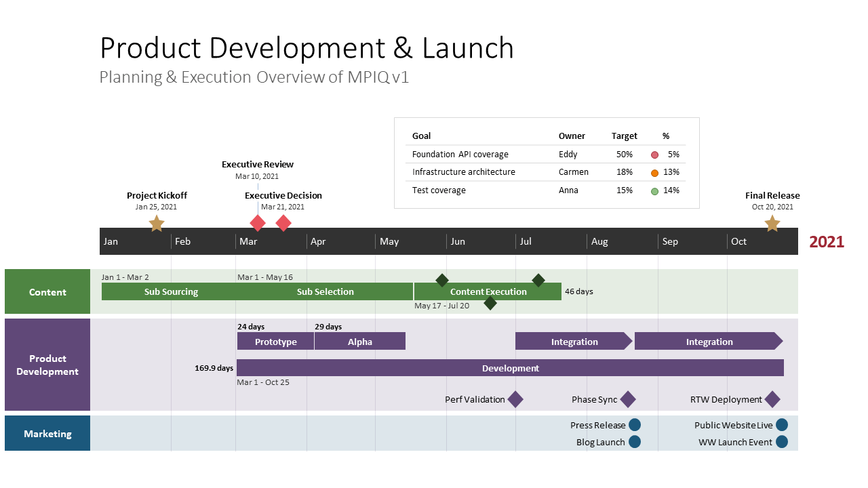Select the first Integration arrow bar
Viewport: 868px width, 488px height.
pos(573,341)
